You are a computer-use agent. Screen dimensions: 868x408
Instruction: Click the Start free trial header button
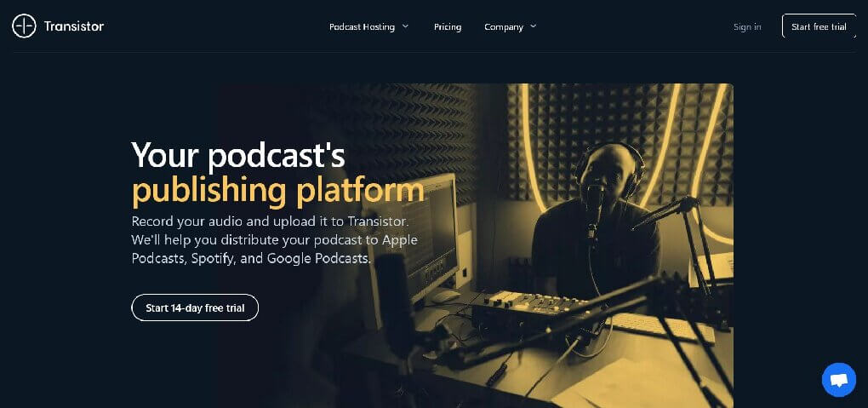pos(819,26)
